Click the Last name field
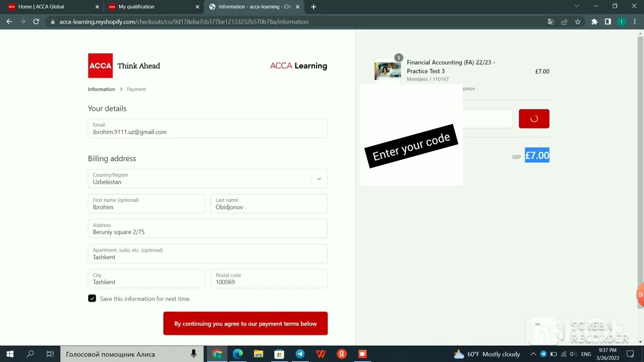644x362 pixels. [x=269, y=204]
